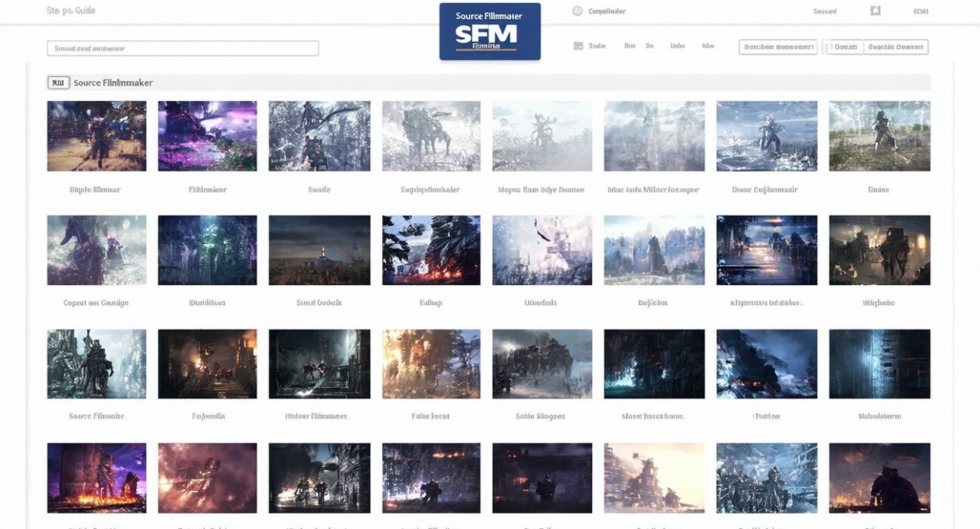Select the last filter tab in the row

[708, 46]
